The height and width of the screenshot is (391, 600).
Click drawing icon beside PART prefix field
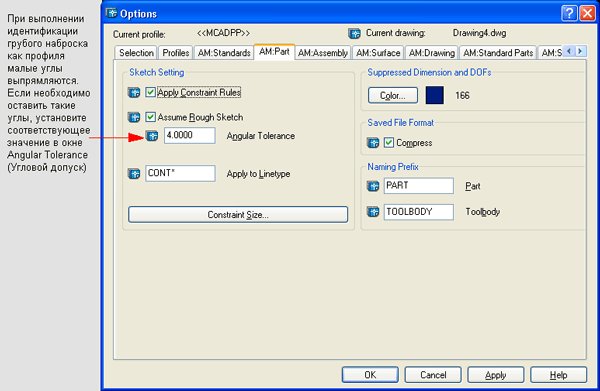tap(373, 186)
